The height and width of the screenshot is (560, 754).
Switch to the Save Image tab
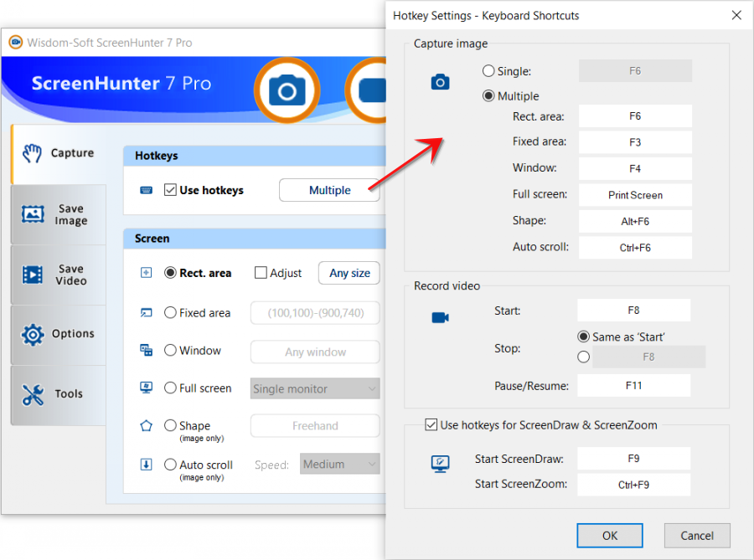pos(59,214)
